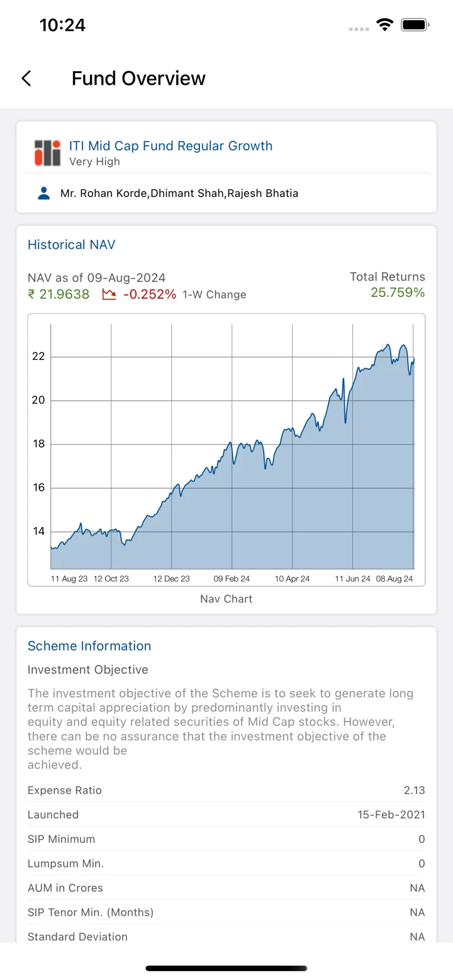Viewport: 453px width, 980px height.
Task: Select the Historical NAV heading
Action: tap(72, 245)
